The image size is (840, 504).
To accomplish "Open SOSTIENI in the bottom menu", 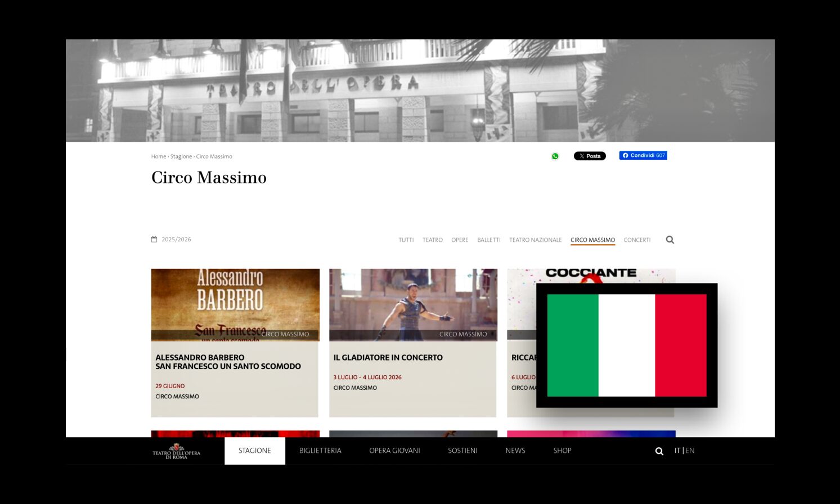I will pyautogui.click(x=462, y=451).
